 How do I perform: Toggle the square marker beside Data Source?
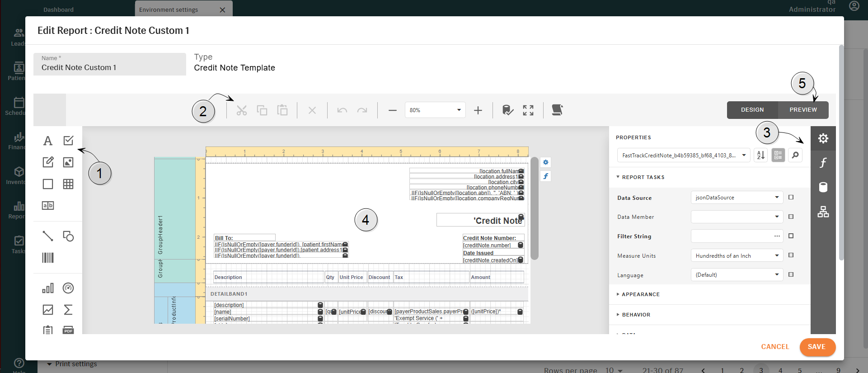(791, 197)
